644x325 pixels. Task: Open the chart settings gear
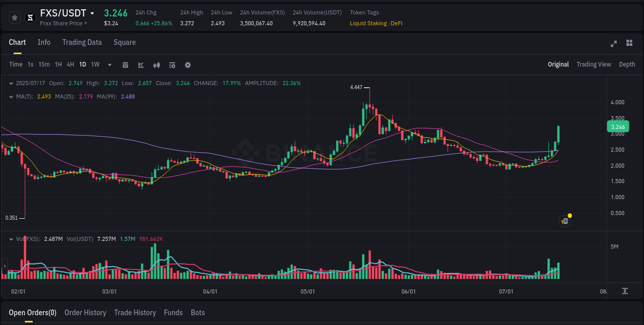pyautogui.click(x=187, y=64)
